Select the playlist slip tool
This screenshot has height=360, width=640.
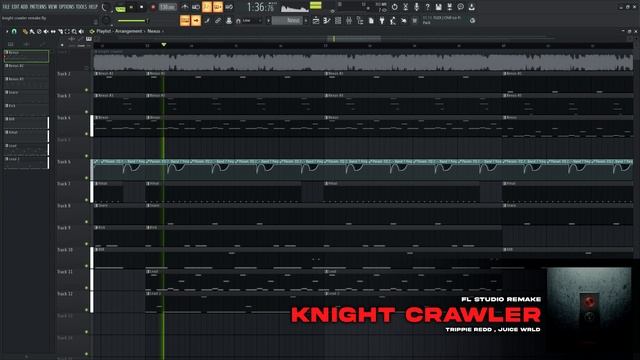(x=53, y=31)
